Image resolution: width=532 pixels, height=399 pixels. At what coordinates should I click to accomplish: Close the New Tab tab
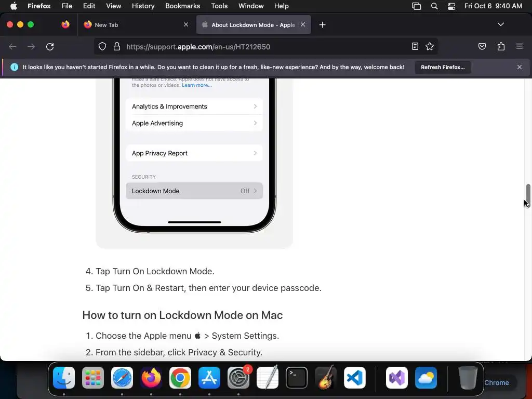186,24
